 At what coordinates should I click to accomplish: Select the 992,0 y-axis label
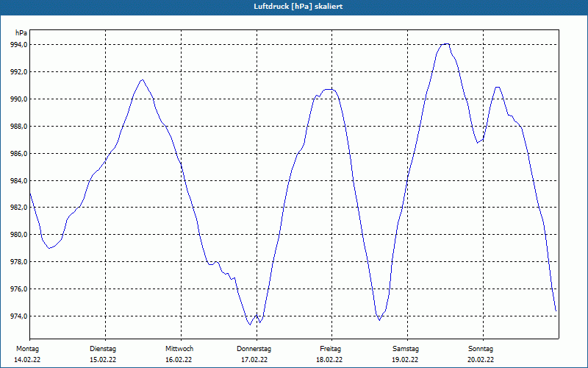(x=18, y=71)
